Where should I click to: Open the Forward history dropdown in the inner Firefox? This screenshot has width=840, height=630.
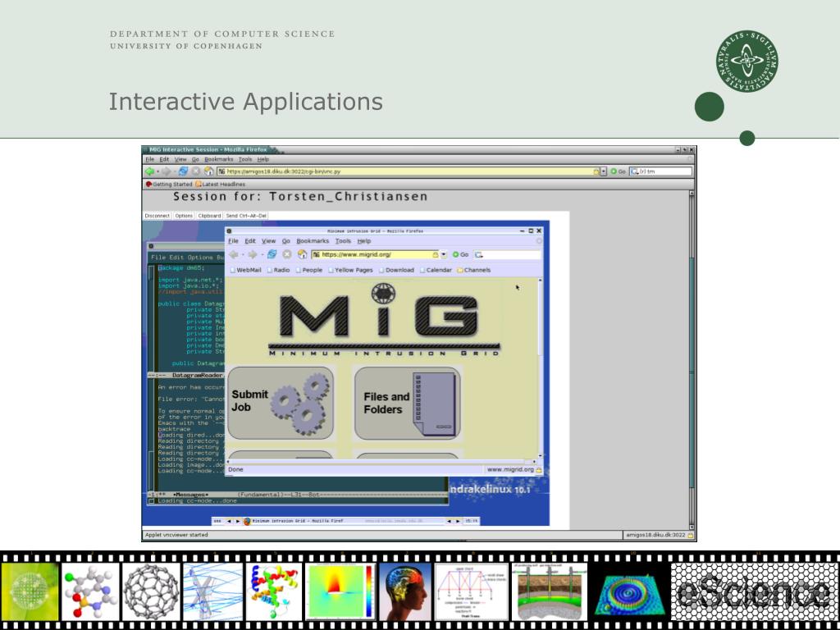click(262, 255)
